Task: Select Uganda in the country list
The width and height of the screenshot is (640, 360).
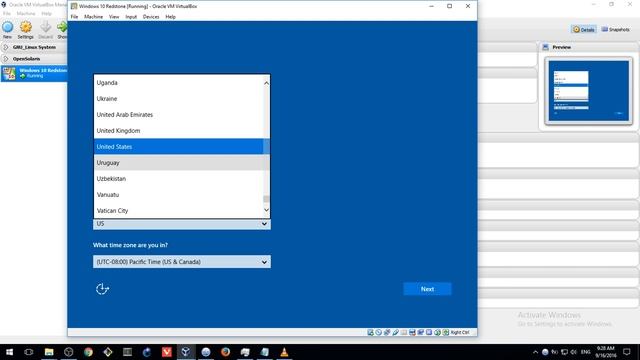Action: tap(178, 82)
